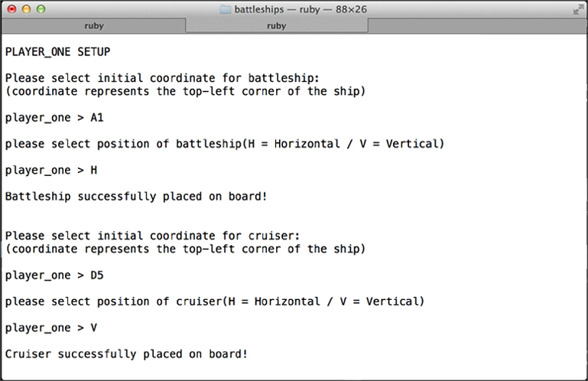
Task: Select the second ruby tab
Action: click(277, 26)
